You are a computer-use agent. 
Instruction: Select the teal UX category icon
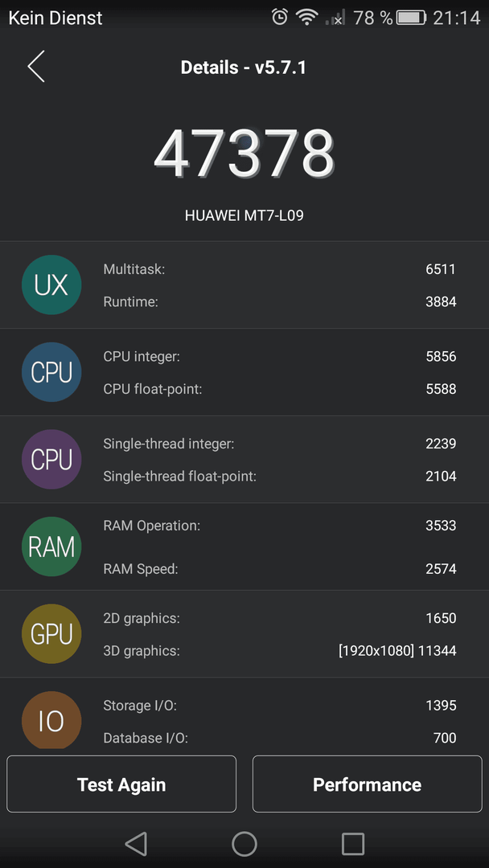(51, 285)
